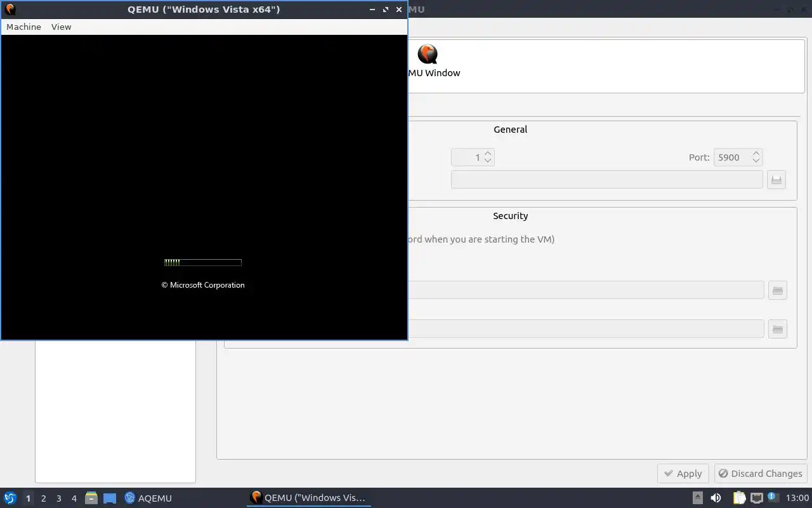Select the QEMU Windows Vista taskbar entry
812x508 pixels.
click(309, 498)
